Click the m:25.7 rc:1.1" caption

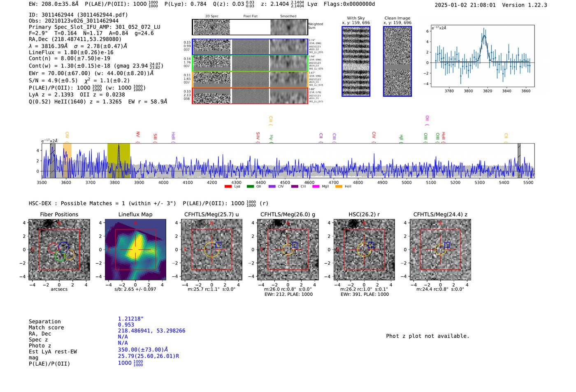pos(211,289)
